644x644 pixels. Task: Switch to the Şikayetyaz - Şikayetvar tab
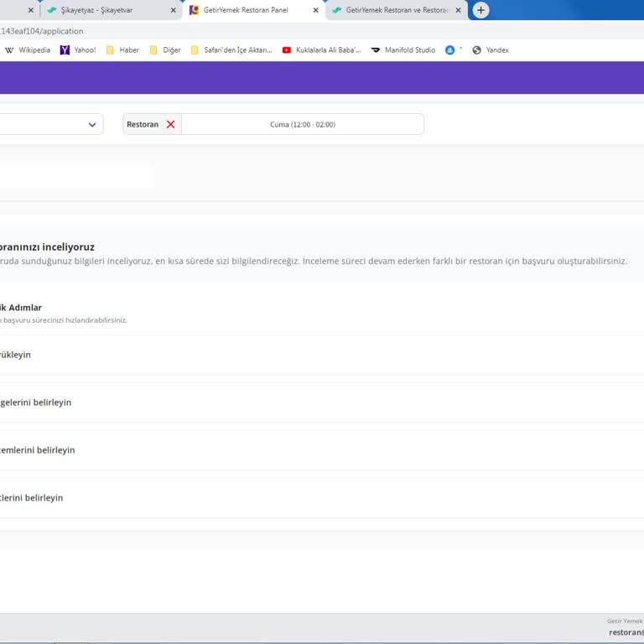[x=111, y=10]
